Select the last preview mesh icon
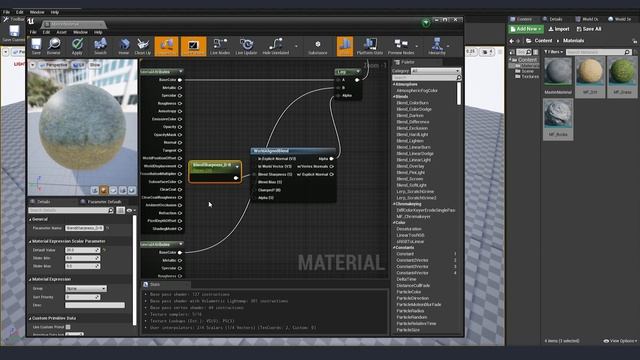Viewport: 640px width, 360px height. [131, 190]
